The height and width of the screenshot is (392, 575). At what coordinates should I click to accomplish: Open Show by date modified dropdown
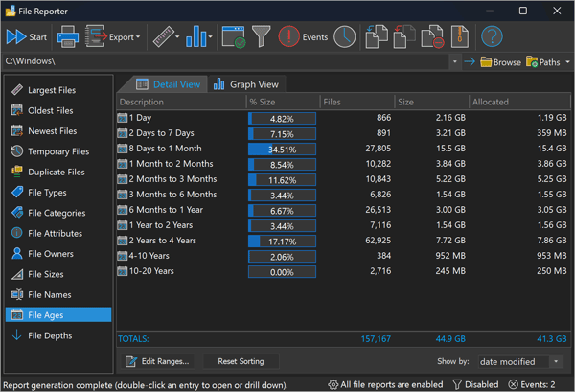pos(520,362)
